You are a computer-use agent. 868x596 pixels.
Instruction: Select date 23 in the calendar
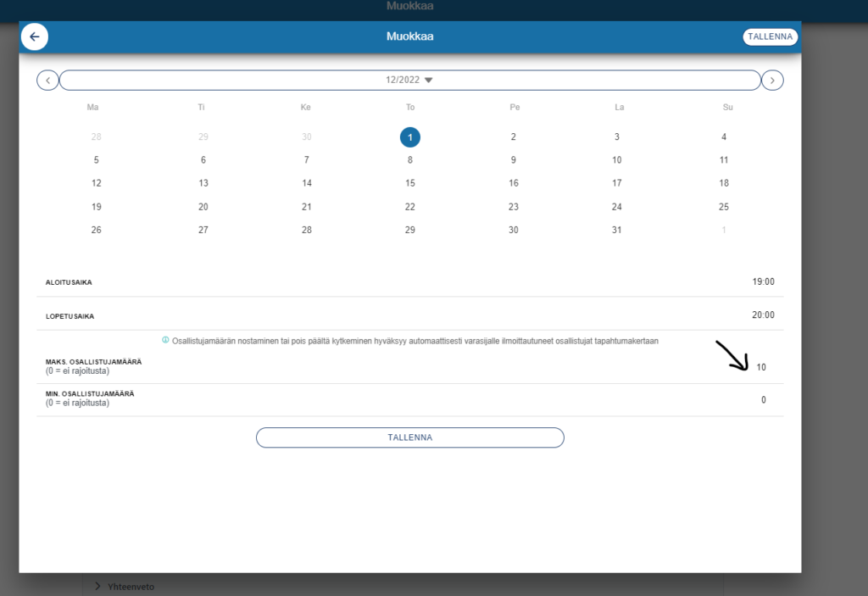click(513, 207)
